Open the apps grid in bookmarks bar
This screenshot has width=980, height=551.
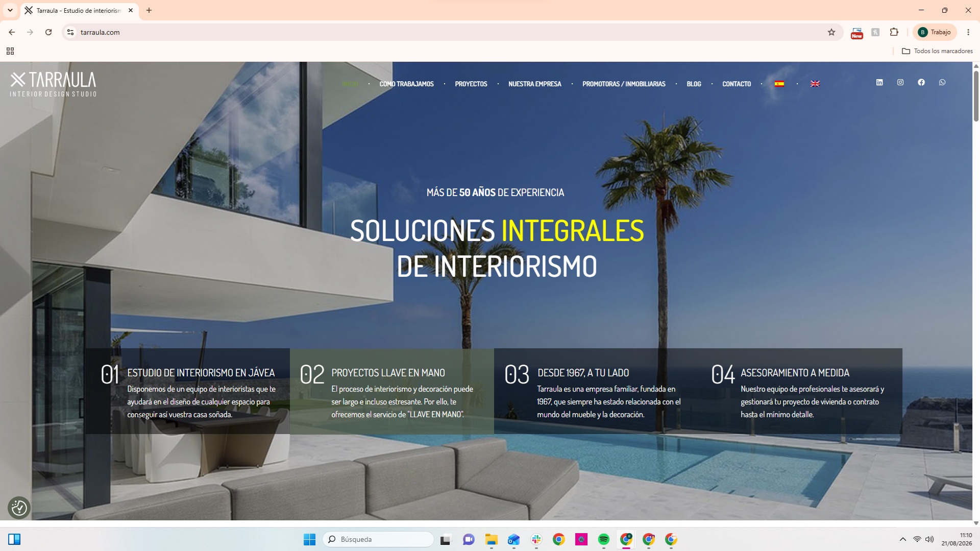point(10,51)
